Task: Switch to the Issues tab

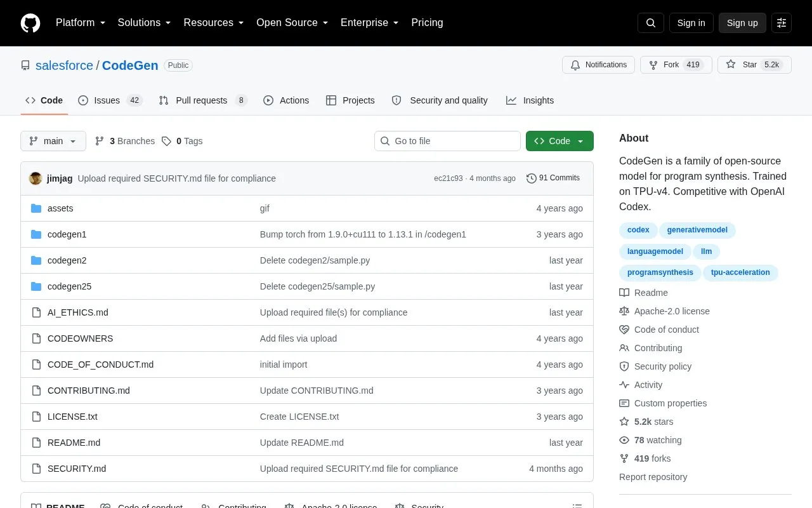Action: [110, 100]
